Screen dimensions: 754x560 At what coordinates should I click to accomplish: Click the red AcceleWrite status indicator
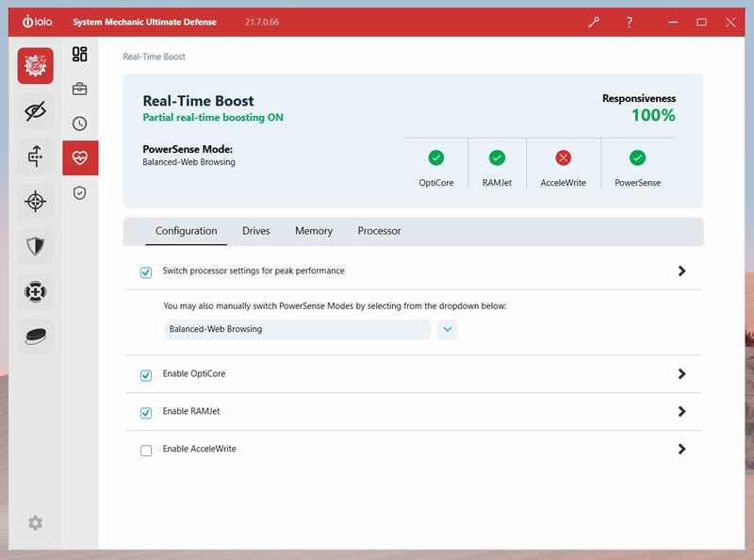pos(563,157)
